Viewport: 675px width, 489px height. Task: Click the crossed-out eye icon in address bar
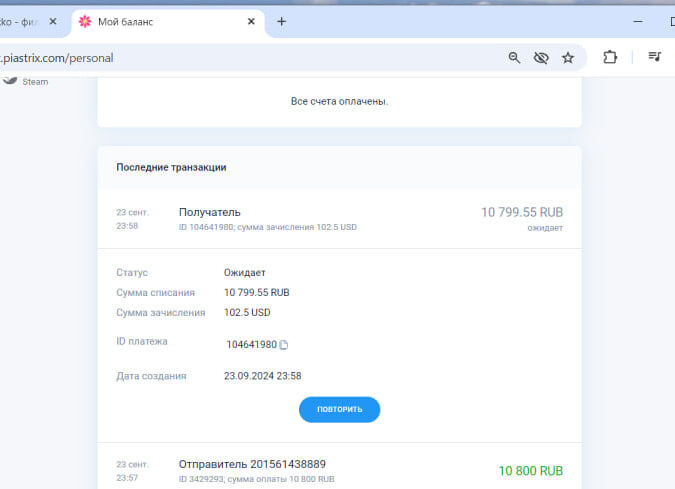pos(541,58)
